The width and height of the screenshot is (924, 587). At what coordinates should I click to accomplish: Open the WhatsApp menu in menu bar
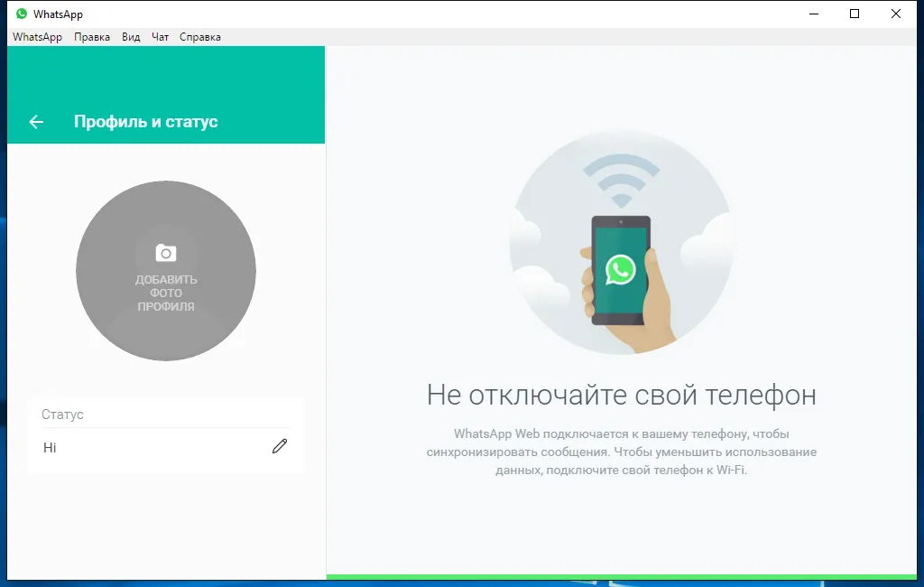click(37, 37)
